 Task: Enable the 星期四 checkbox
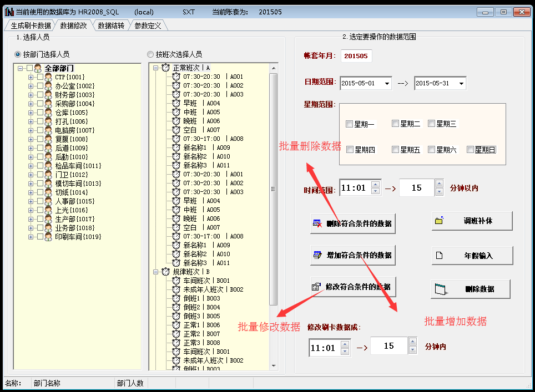click(x=350, y=149)
